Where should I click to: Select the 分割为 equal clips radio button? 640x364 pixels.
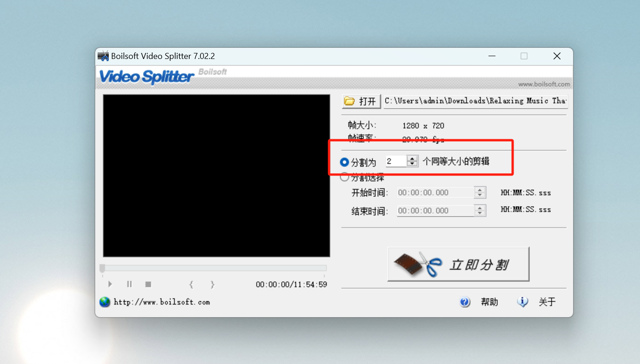tap(344, 162)
